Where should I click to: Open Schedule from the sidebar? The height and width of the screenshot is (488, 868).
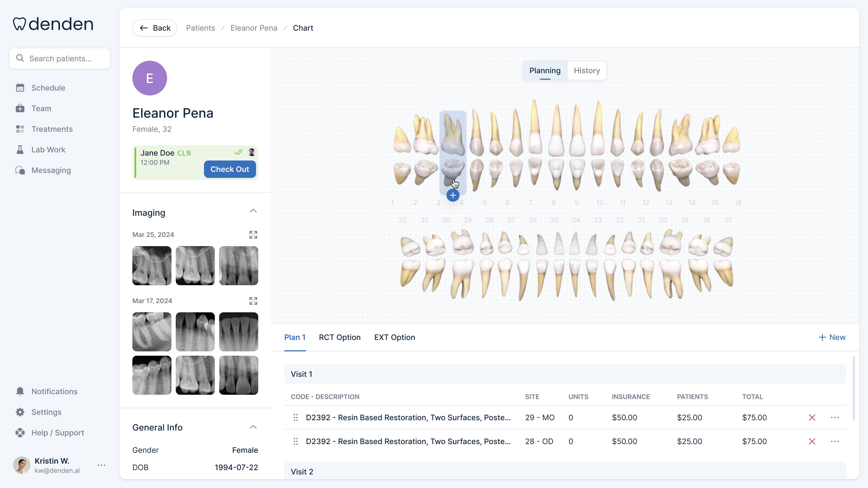[x=48, y=88]
